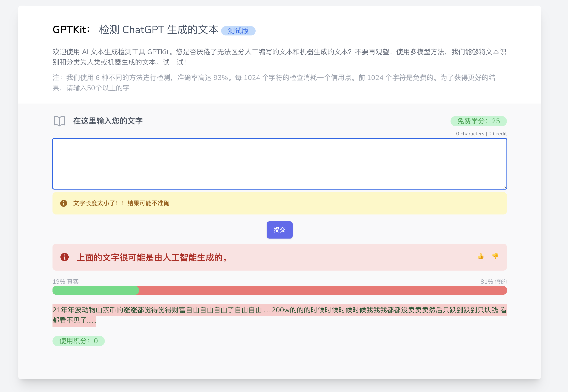
Task: Click the green real portion of result bar
Action: [96, 290]
